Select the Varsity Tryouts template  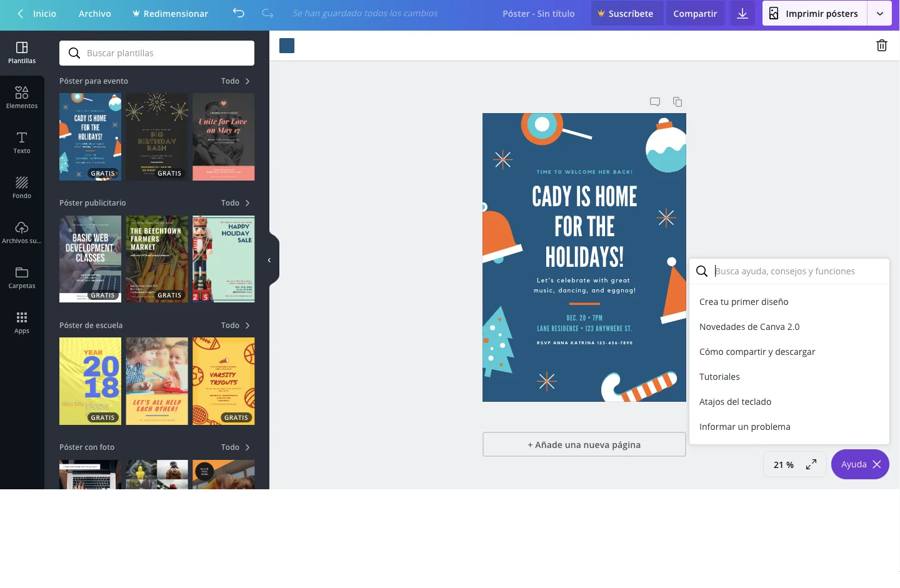(224, 381)
